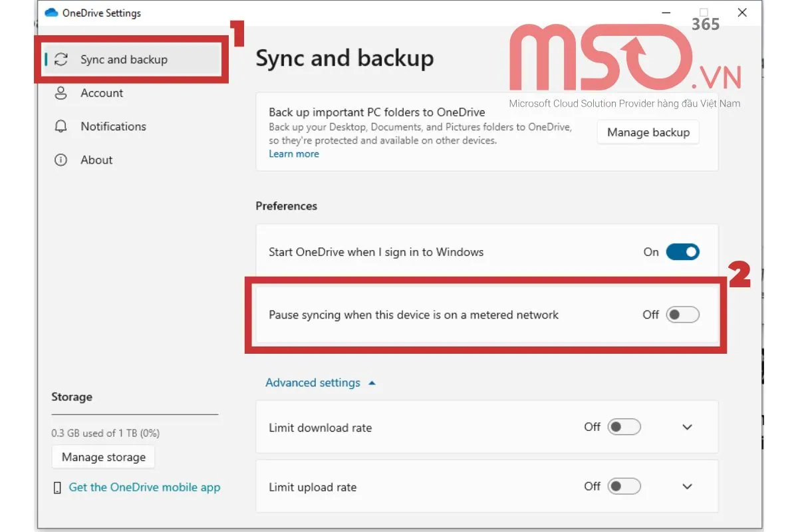Turn on Limit download rate toggle
The image size is (798, 532).
pos(624,427)
